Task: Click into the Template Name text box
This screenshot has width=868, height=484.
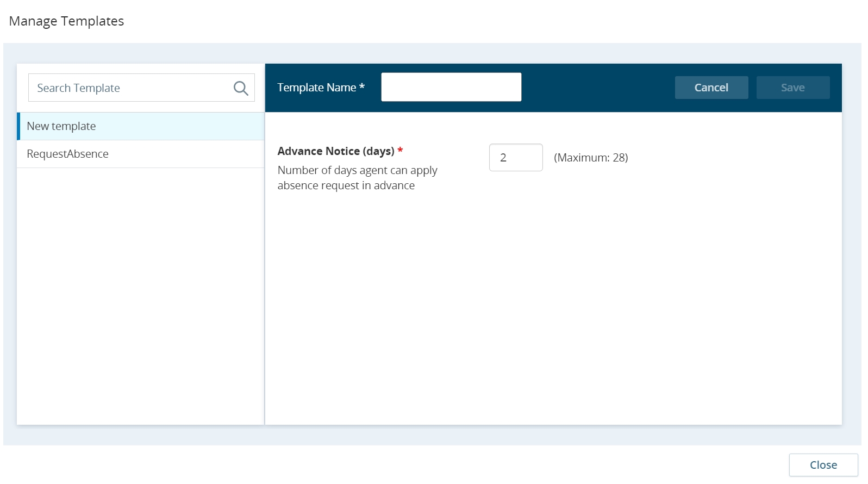Action: point(451,87)
